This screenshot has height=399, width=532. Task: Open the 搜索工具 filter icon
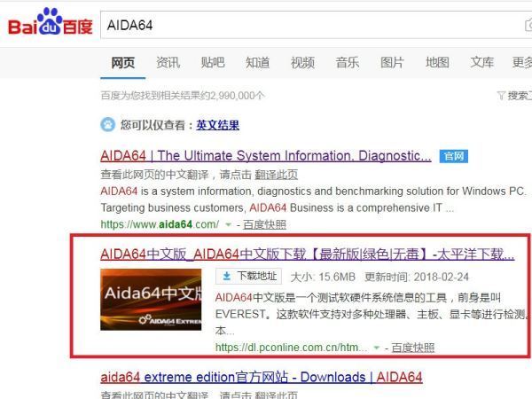coord(501,96)
